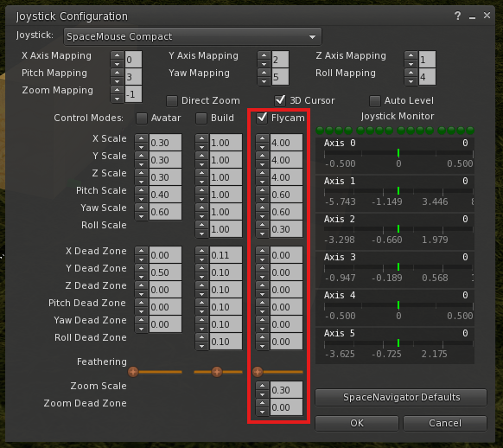Click the X Axis Mapping up arrow
503x448 pixels.
(117, 55)
